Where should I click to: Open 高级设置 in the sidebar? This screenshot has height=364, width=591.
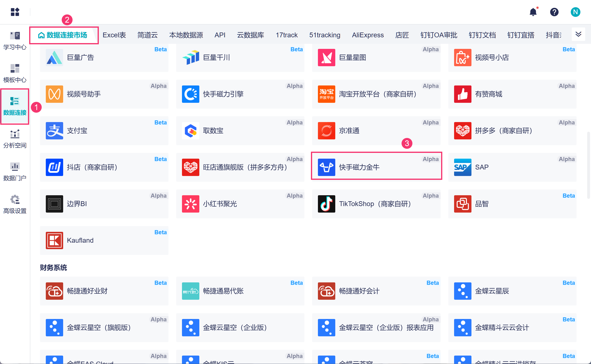coord(15,204)
